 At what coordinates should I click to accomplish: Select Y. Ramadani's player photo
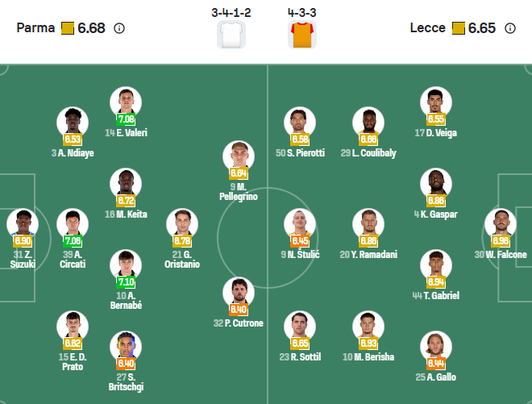pyautogui.click(x=368, y=224)
